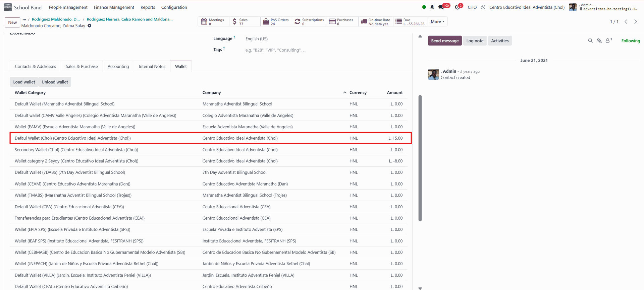Open Wallet category 2 Seydy row
Viewport: 644px width, 290px height.
209,161
